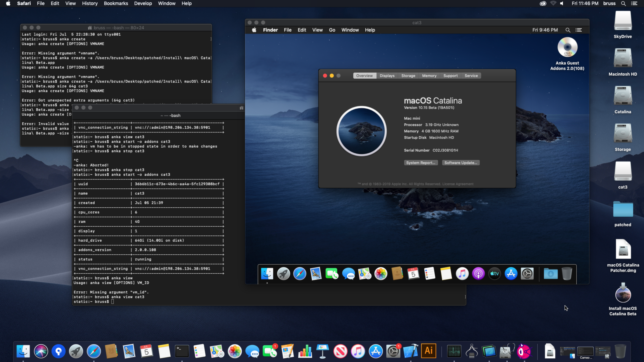The height and width of the screenshot is (362, 644).
Task: Close the About This Mac window
Action: [325, 76]
